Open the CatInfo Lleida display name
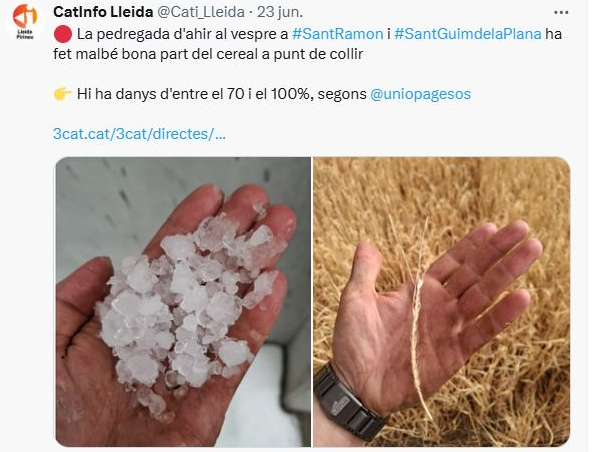Screen dimensions: 592x452 103,12
